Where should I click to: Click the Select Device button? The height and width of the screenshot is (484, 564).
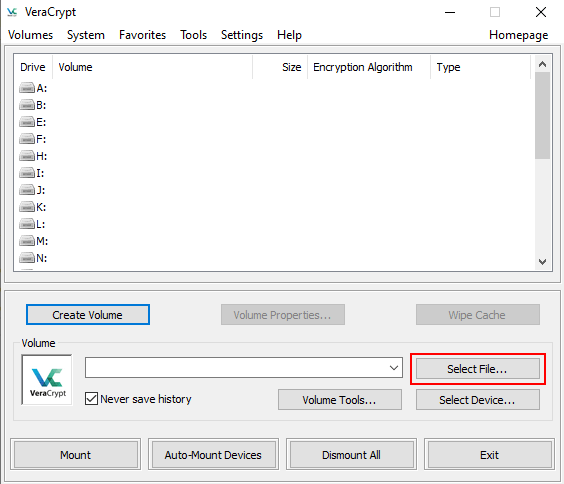pyautogui.click(x=478, y=399)
